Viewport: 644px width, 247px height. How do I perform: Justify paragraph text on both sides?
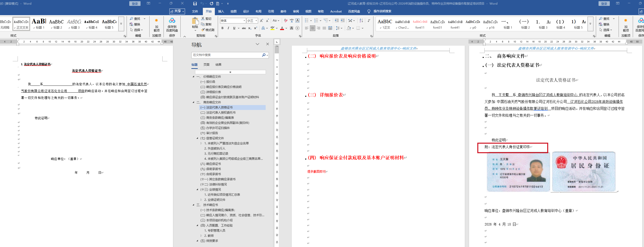pos(324,28)
